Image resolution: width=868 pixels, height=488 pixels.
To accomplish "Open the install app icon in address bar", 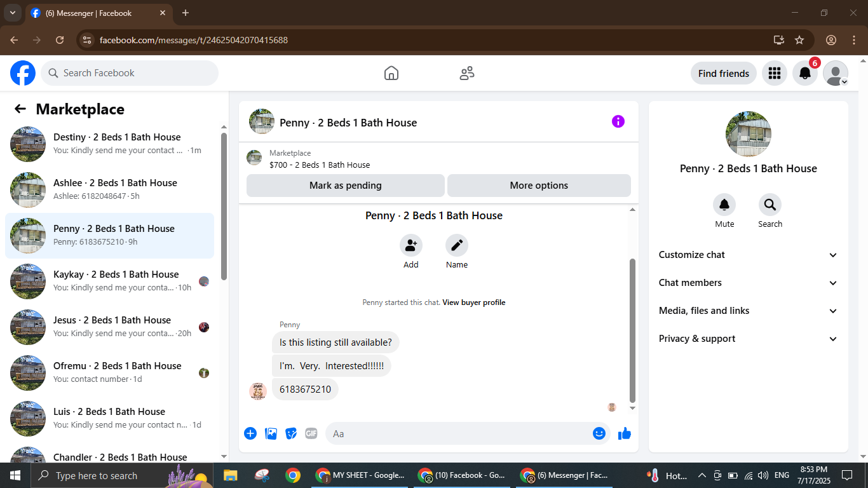I will [x=779, y=40].
